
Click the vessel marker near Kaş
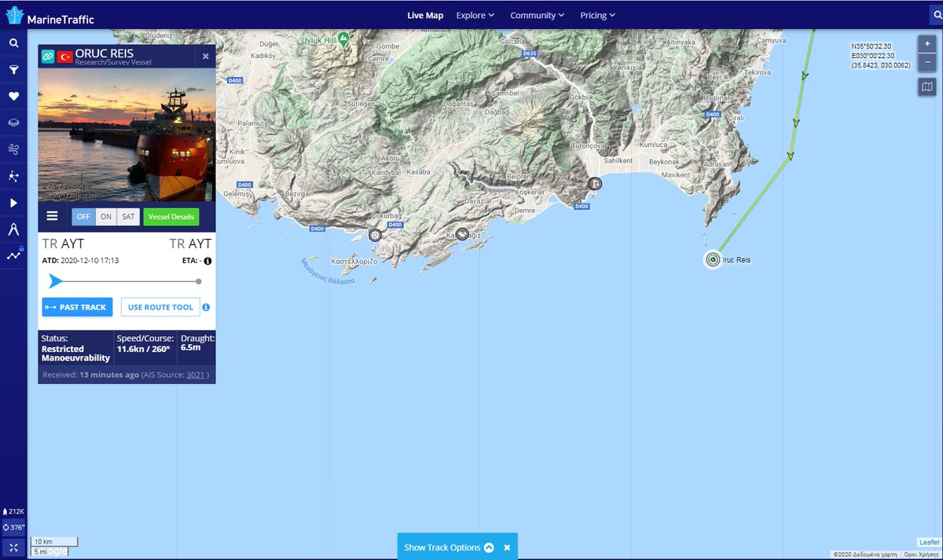(462, 234)
